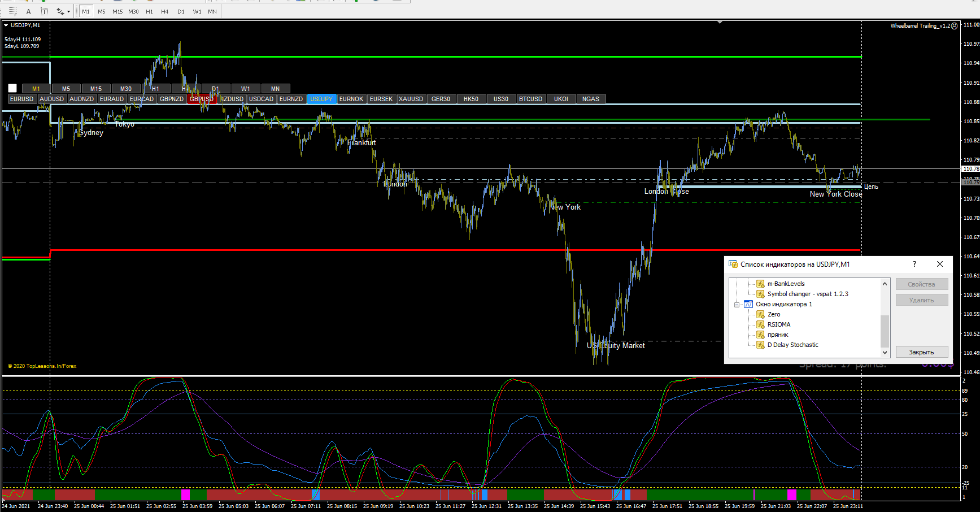This screenshot has height=512, width=980.
Task: Click the chart shift triangle marker
Action: click(x=720, y=22)
